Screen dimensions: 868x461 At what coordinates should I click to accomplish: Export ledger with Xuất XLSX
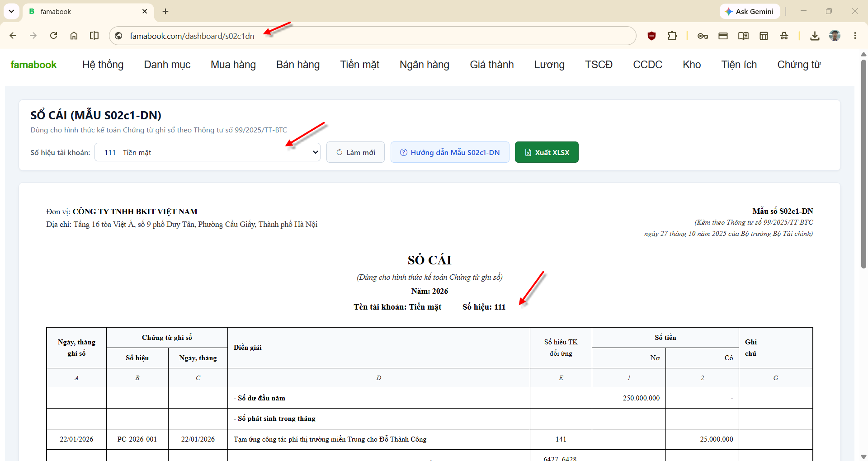[547, 152]
